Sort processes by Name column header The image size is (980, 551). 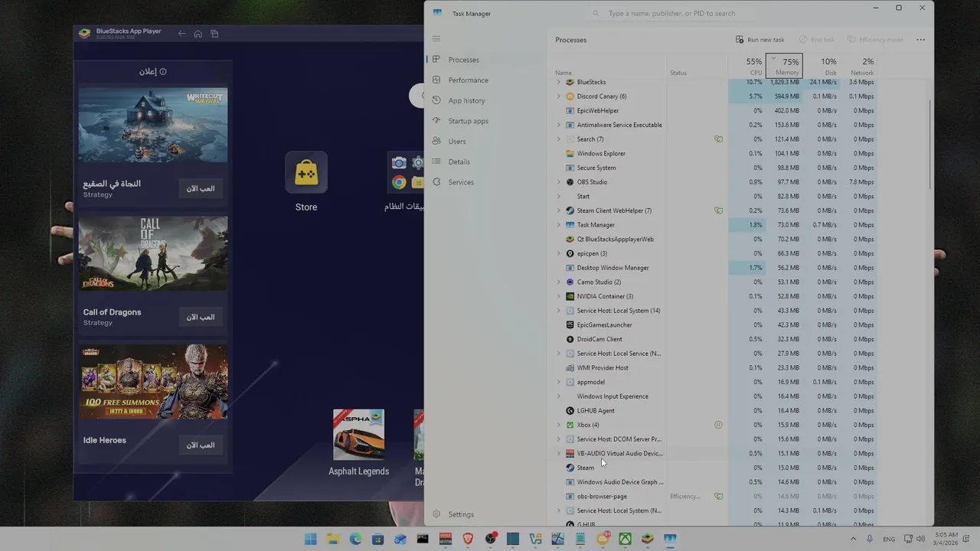point(563,73)
